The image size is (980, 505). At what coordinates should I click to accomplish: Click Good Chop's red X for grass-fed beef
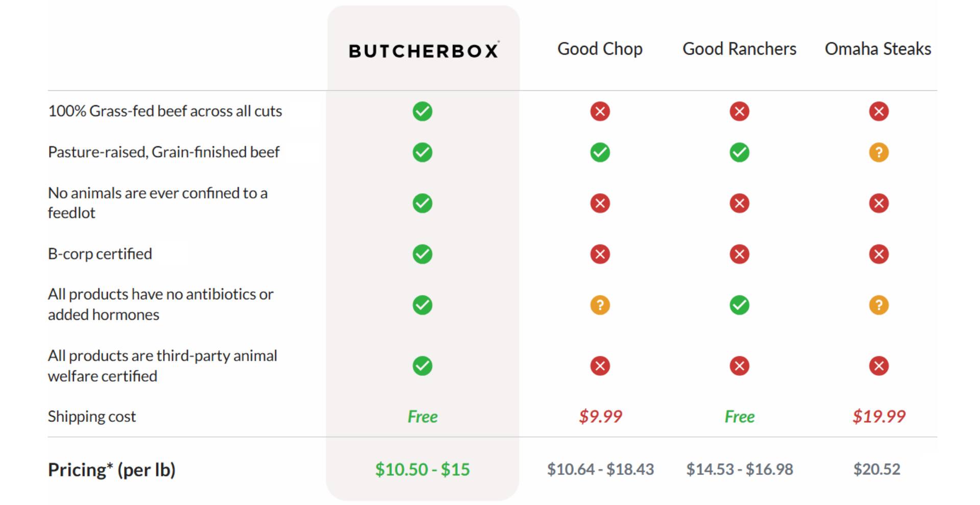pos(600,111)
